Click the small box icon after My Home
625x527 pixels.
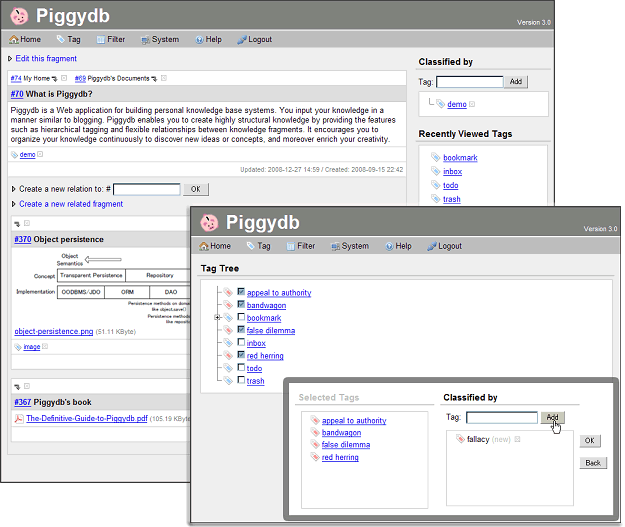click(x=64, y=78)
